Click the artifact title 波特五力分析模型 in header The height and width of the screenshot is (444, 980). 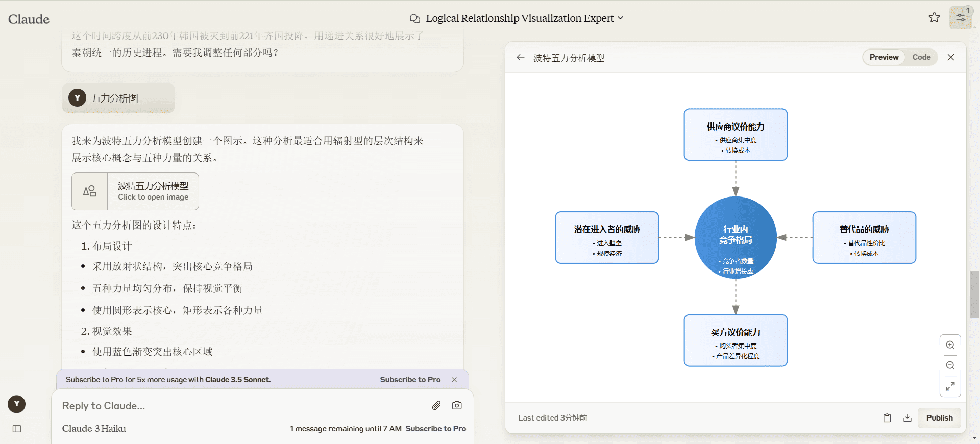coord(569,58)
